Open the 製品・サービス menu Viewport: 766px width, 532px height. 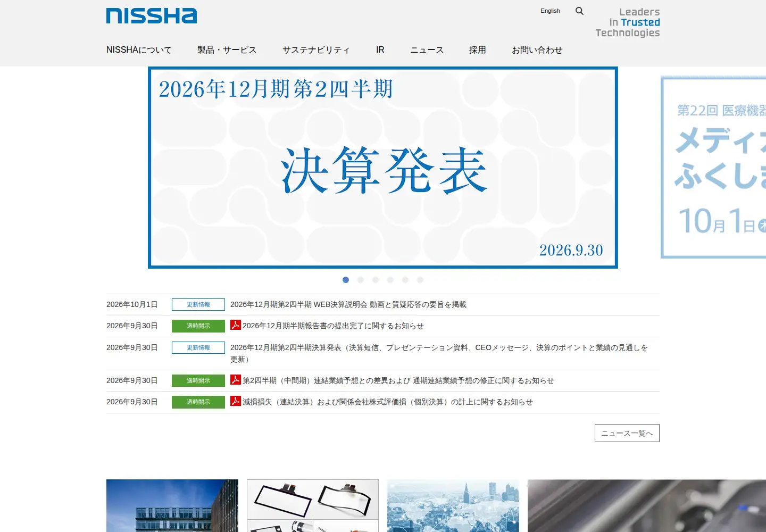[227, 50]
